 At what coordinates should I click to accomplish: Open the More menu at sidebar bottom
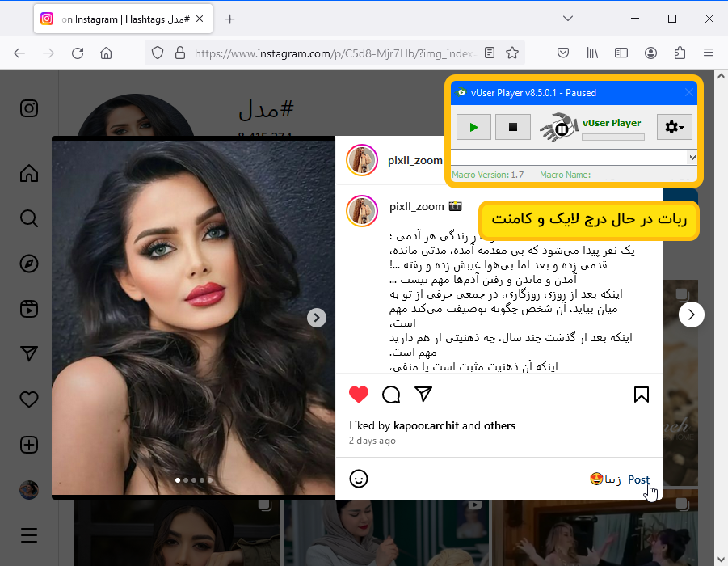click(29, 534)
